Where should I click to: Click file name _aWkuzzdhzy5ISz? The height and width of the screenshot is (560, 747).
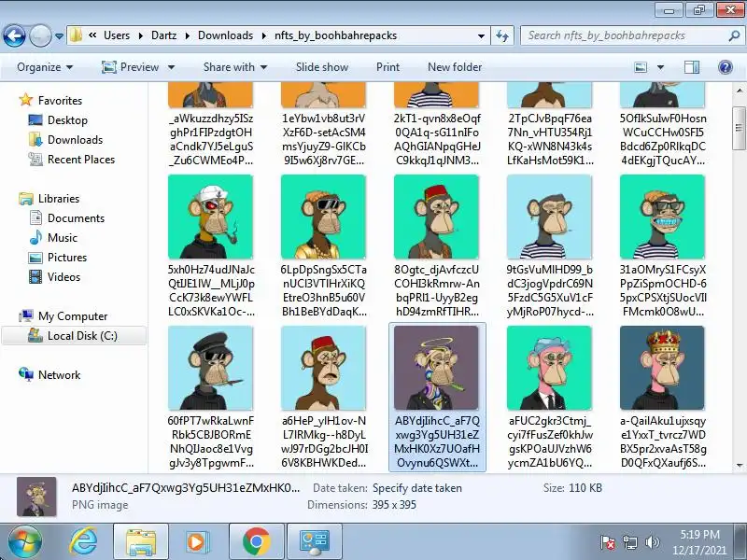click(x=211, y=139)
